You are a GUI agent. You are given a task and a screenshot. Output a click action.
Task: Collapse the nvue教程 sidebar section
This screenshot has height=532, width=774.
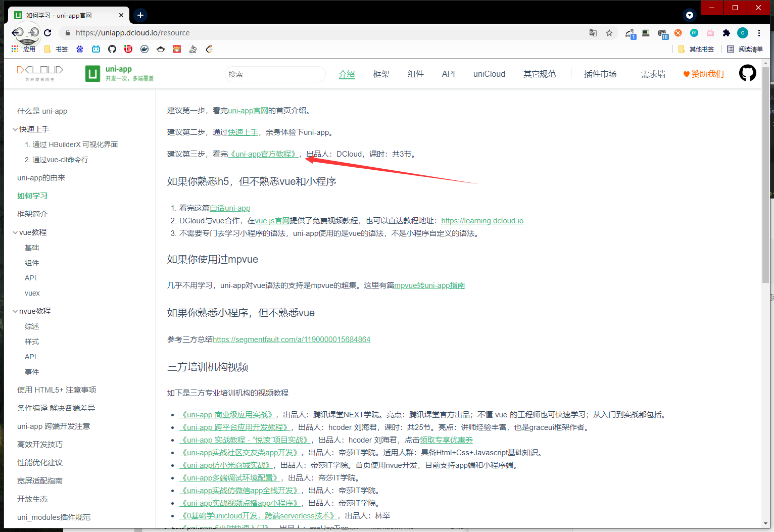[15, 311]
